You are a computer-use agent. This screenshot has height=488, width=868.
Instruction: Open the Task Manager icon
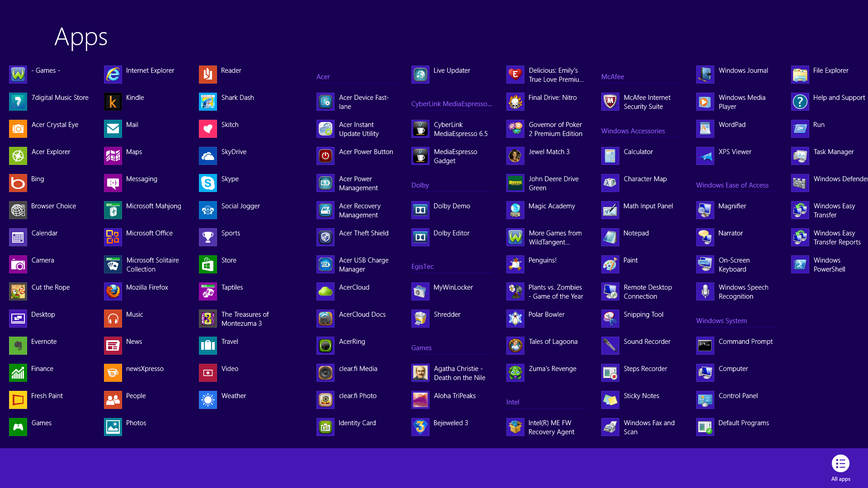800,156
